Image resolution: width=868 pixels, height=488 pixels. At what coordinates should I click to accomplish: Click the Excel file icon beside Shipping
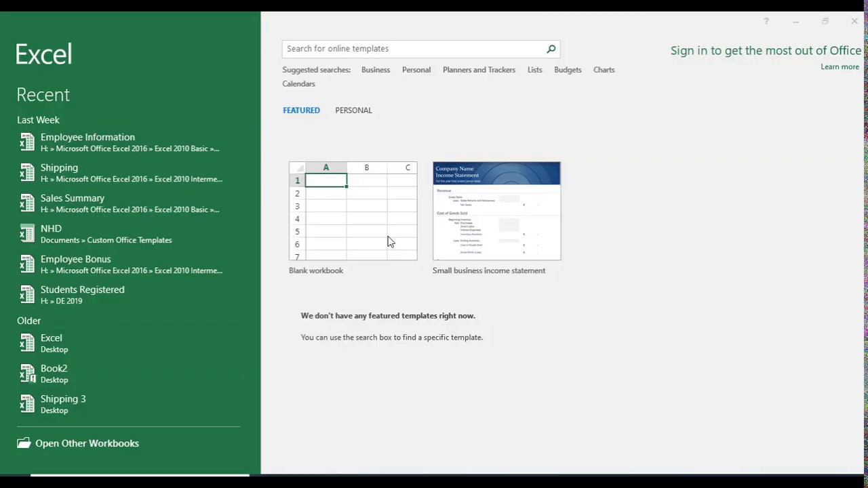point(26,173)
